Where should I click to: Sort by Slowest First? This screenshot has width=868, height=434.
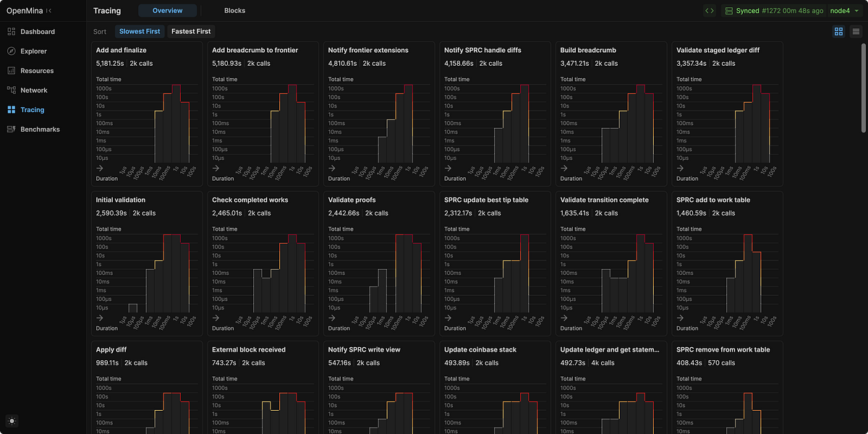[x=139, y=31]
